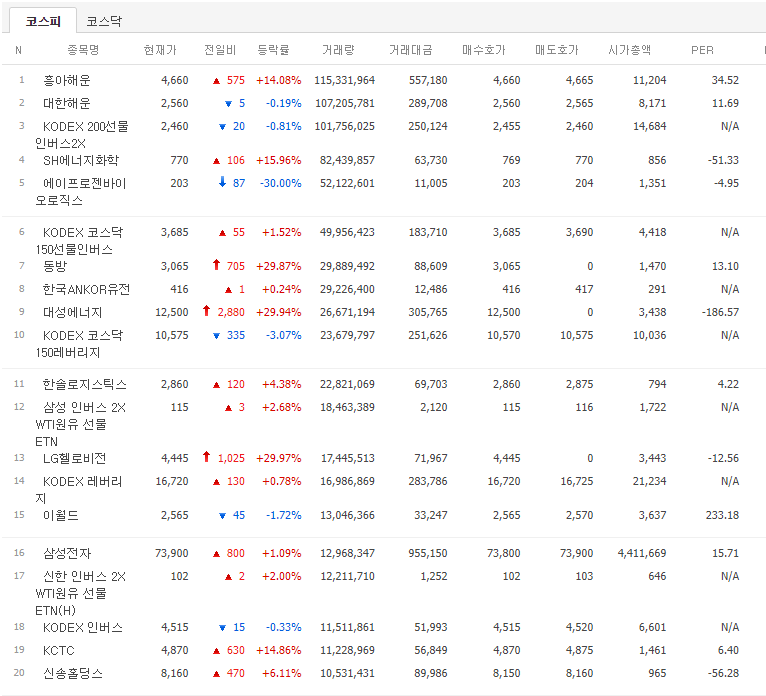Open the 동방 stock link
Image resolution: width=766 pixels, height=696 pixels.
[x=55, y=266]
